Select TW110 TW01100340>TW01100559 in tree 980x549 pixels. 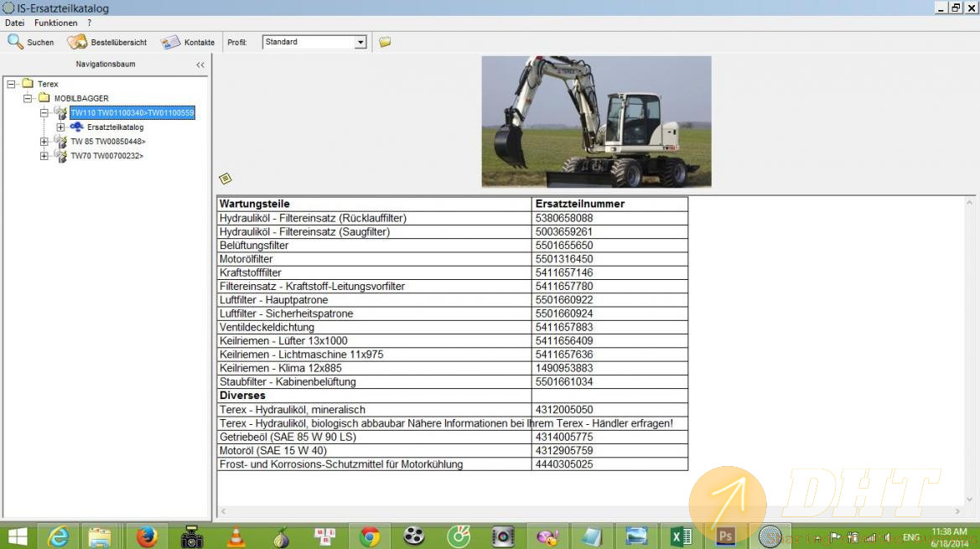[132, 112]
